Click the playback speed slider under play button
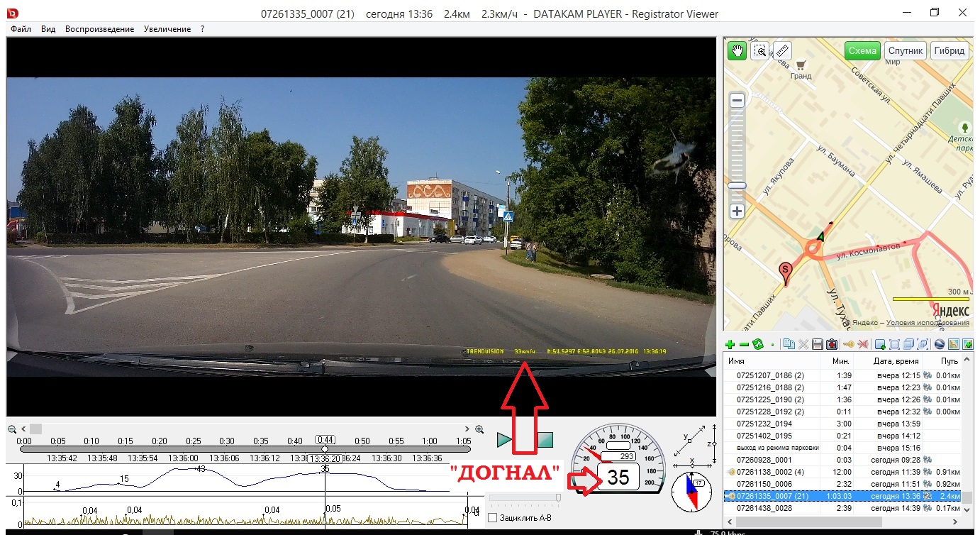This screenshot has width=980, height=535. click(525, 498)
